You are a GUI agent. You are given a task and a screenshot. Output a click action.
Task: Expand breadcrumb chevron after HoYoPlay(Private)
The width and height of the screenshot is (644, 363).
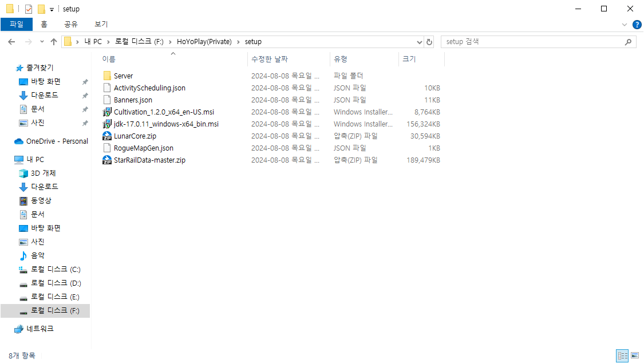238,42
